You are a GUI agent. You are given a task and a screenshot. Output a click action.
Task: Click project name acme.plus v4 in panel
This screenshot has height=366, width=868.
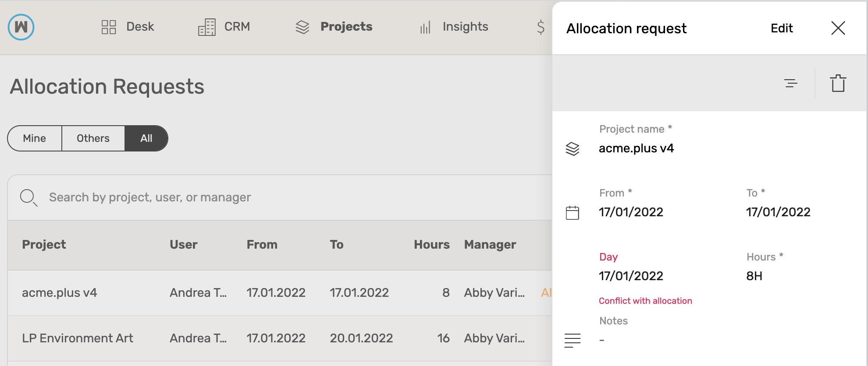tap(636, 148)
